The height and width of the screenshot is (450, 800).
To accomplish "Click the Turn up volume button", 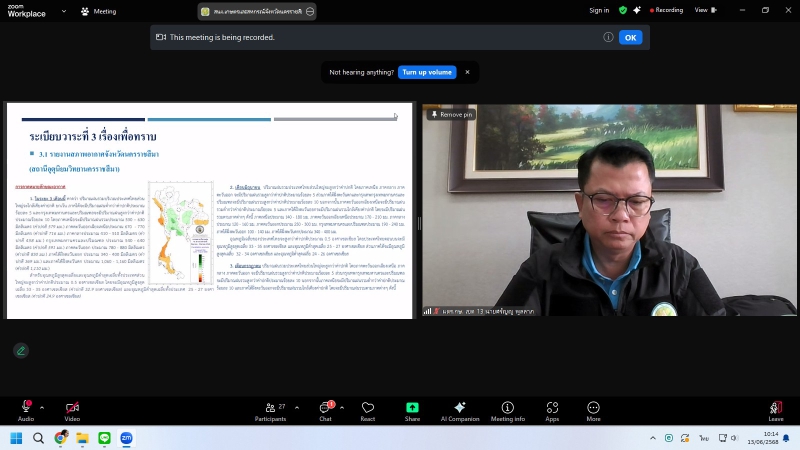I will click(x=427, y=72).
